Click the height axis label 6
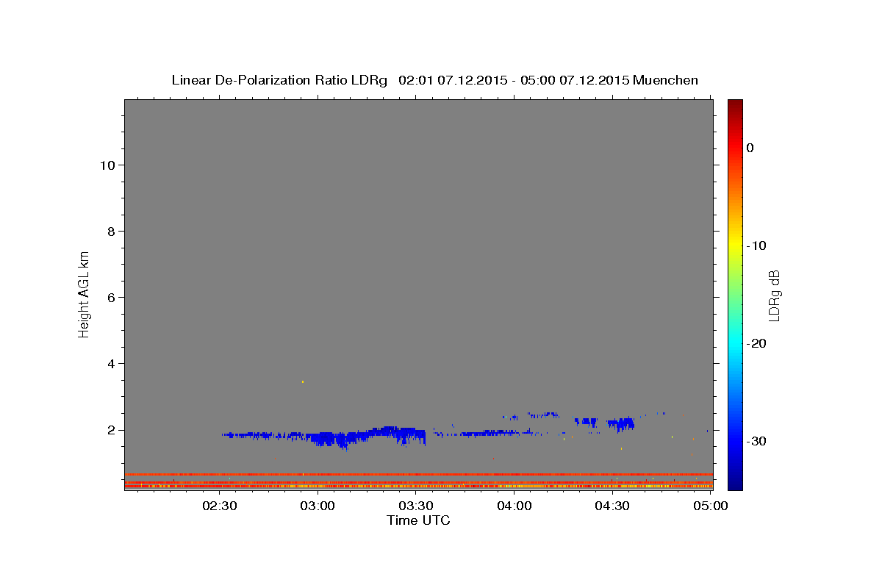The height and width of the screenshot is (588, 882). [110, 298]
